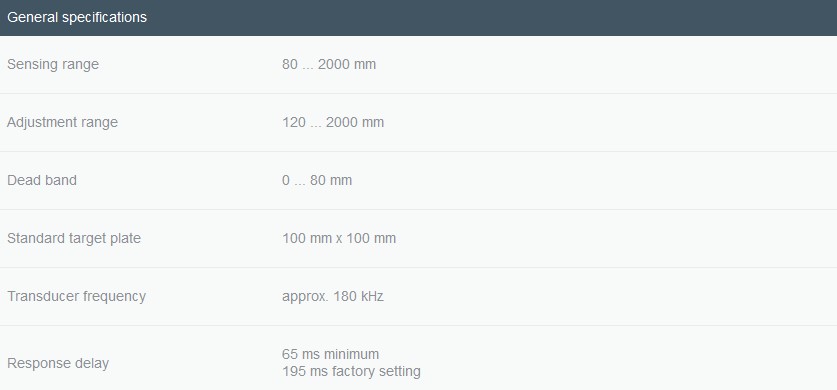Click the Standard target plate row
Image resolution: width=837 pixels, height=390 pixels.
tap(418, 238)
